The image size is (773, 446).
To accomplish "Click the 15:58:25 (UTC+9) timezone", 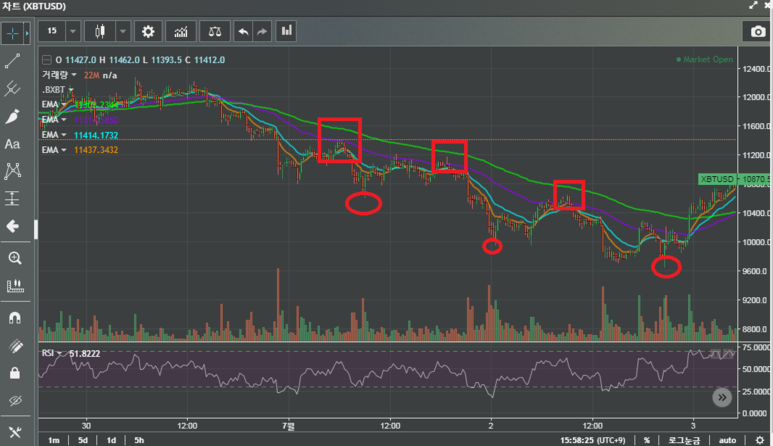I will click(593, 440).
